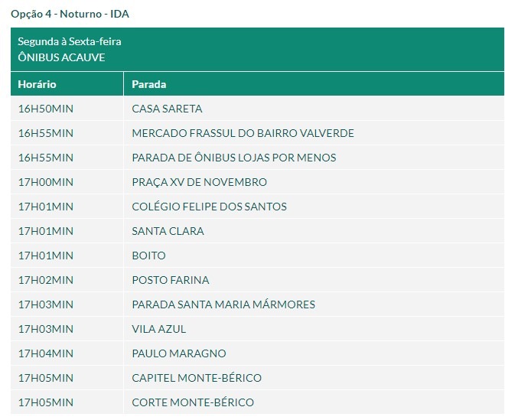The width and height of the screenshot is (505, 420).
Task: Select the 'Segunda à Sexta-feira' header text
Action: (x=70, y=41)
